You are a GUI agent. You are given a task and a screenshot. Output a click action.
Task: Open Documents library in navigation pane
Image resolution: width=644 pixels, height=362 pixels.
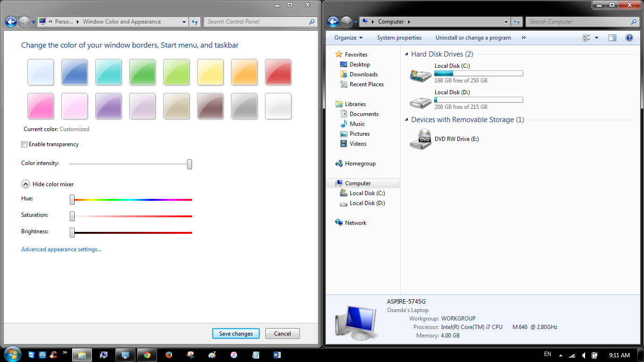click(x=364, y=114)
